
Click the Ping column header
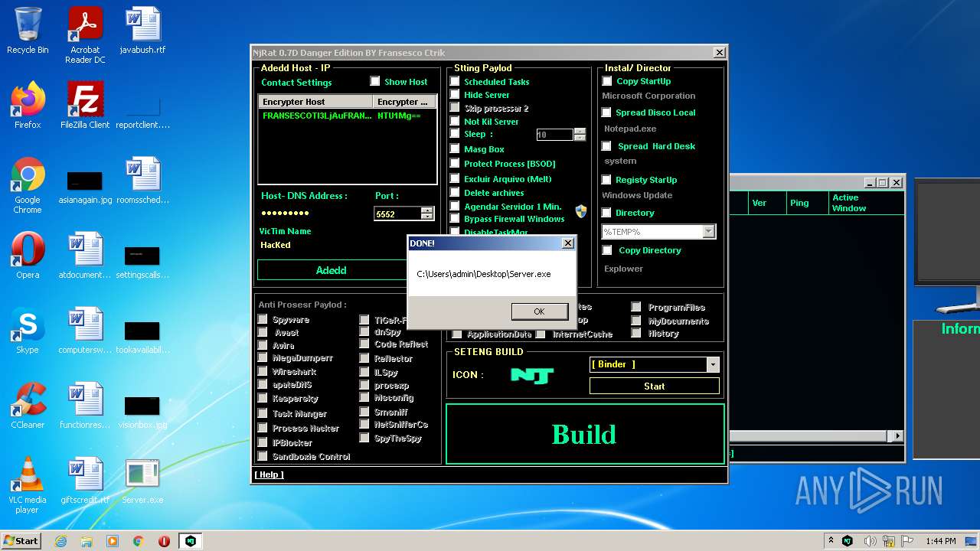click(x=807, y=203)
